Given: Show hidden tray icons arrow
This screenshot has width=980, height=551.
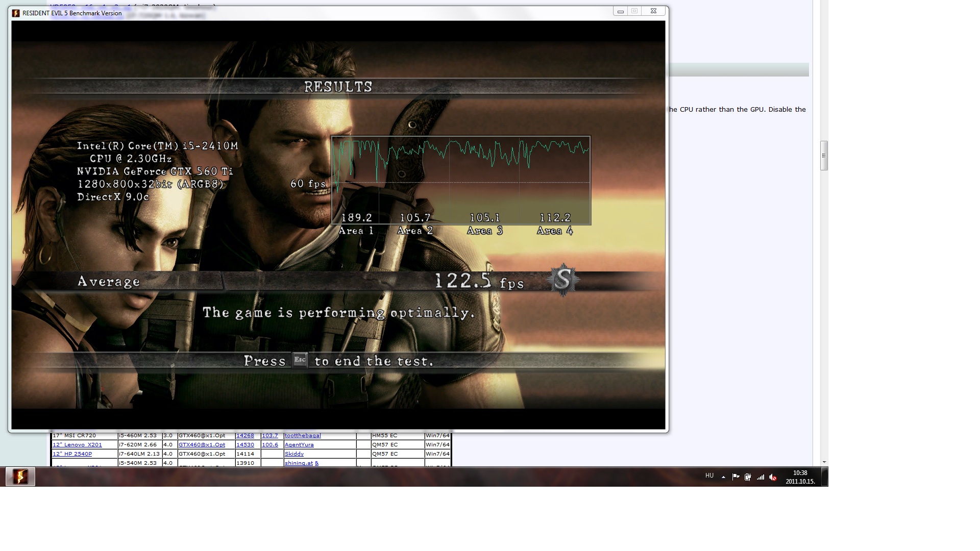Looking at the screenshot, I should (723, 477).
